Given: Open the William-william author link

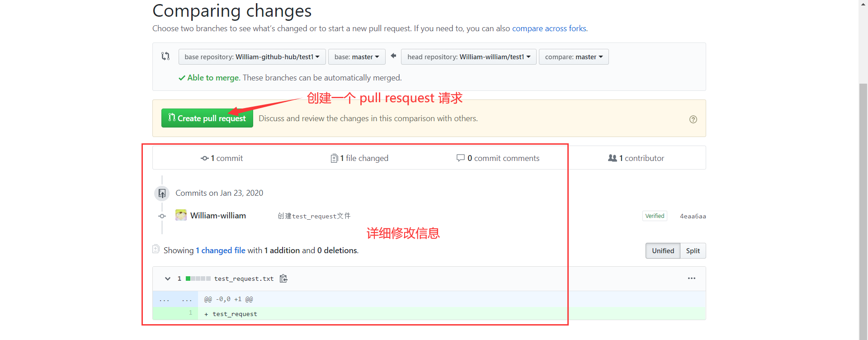Looking at the screenshot, I should point(218,216).
